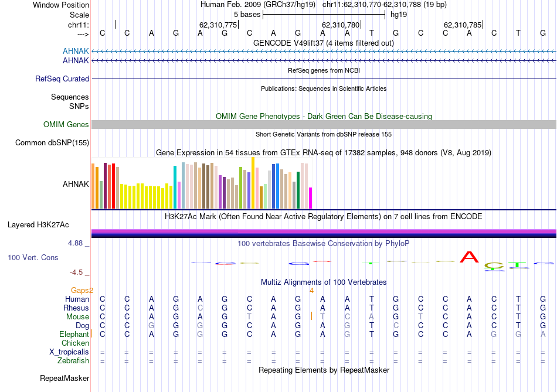Click the magenta bar at GTEx chart's right end

[x=311, y=197]
